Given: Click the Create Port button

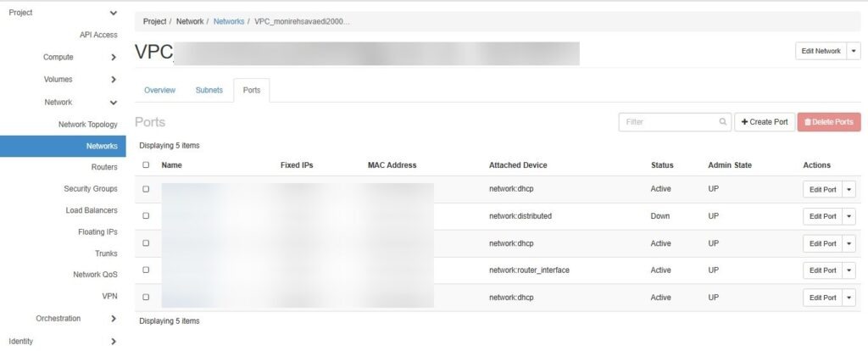Looking at the screenshot, I should click(765, 122).
